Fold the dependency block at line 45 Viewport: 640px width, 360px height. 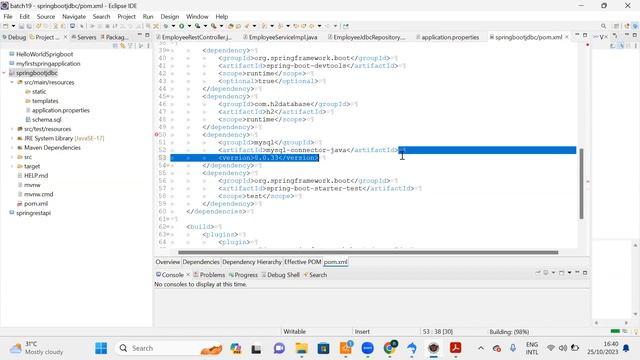[x=167, y=96]
